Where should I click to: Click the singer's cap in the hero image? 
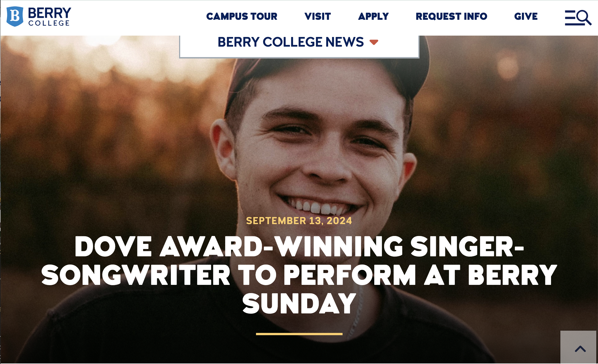pos(325,73)
